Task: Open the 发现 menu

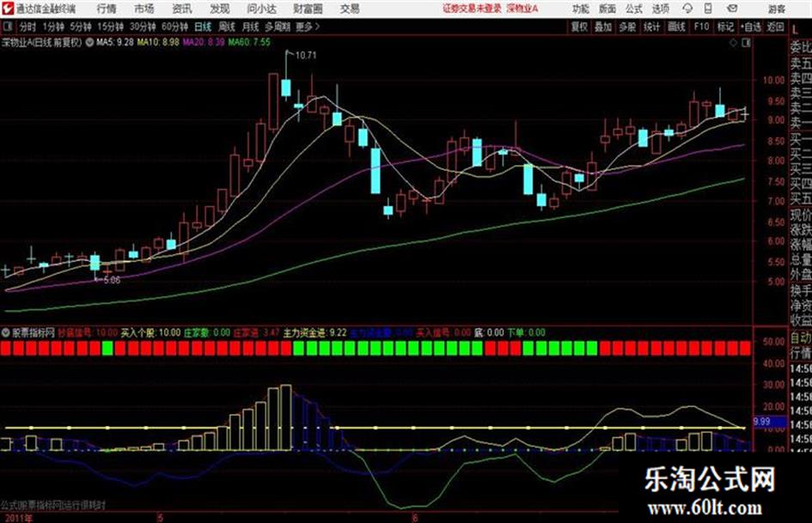Action: point(220,9)
